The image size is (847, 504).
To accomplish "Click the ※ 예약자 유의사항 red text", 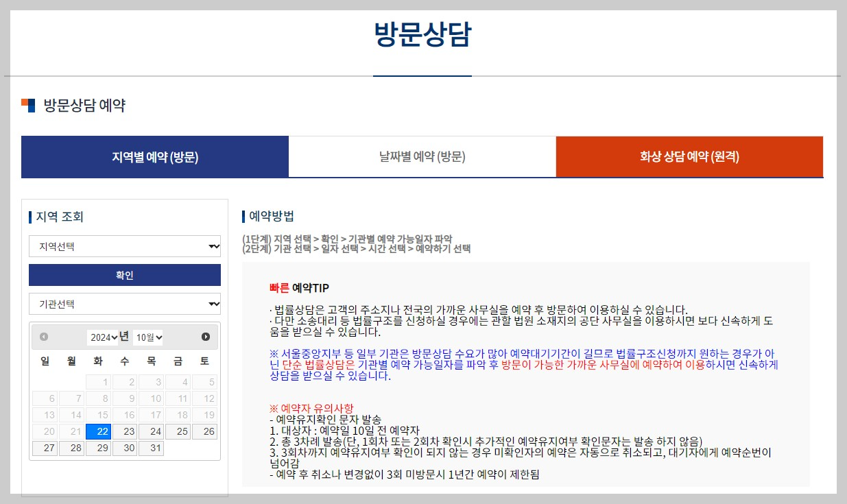I will click(311, 409).
